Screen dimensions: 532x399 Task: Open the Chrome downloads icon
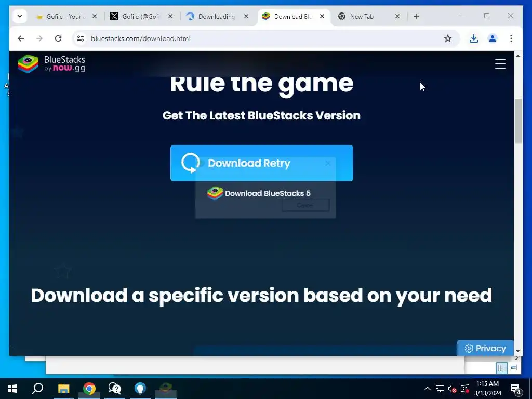474,38
